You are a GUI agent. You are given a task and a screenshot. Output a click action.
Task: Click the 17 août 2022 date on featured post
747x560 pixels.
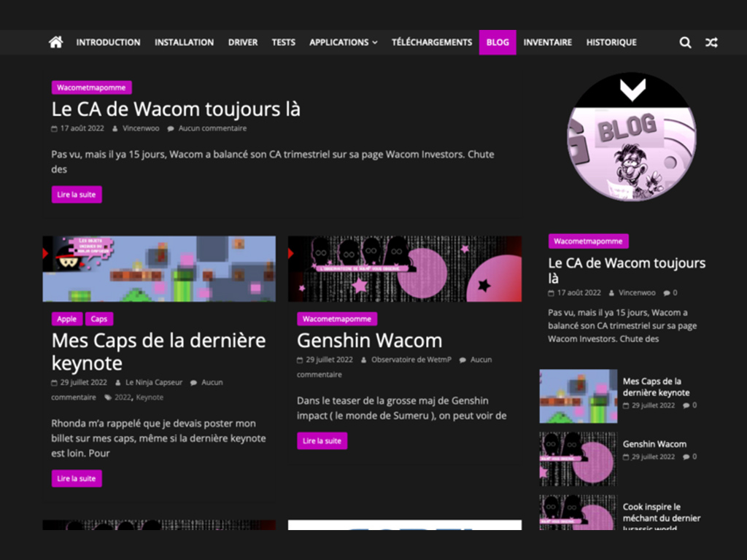[x=82, y=128]
